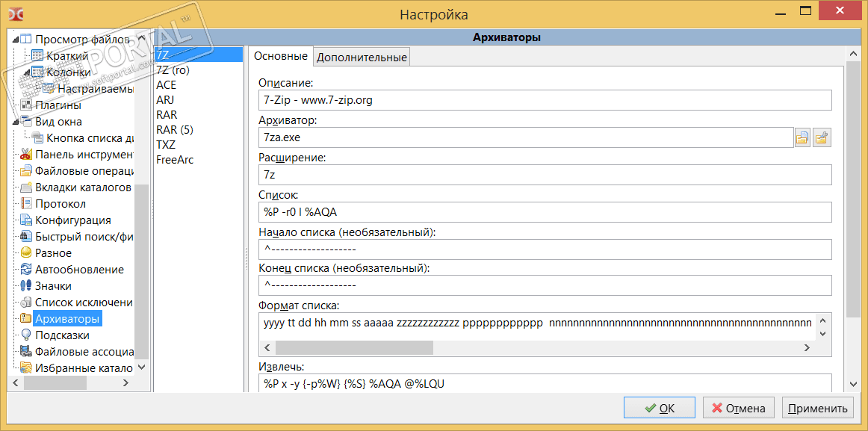Open Файловые ассоциации via its icon

tap(26, 351)
